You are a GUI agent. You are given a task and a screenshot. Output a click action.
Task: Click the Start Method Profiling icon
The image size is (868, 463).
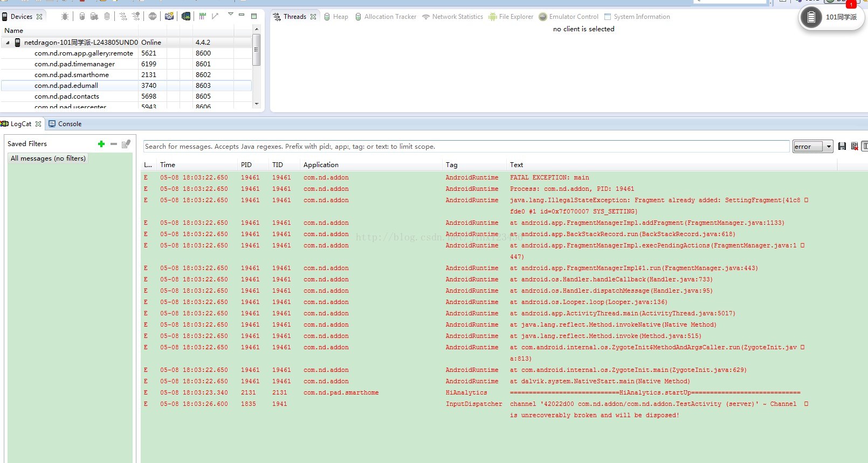(136, 16)
